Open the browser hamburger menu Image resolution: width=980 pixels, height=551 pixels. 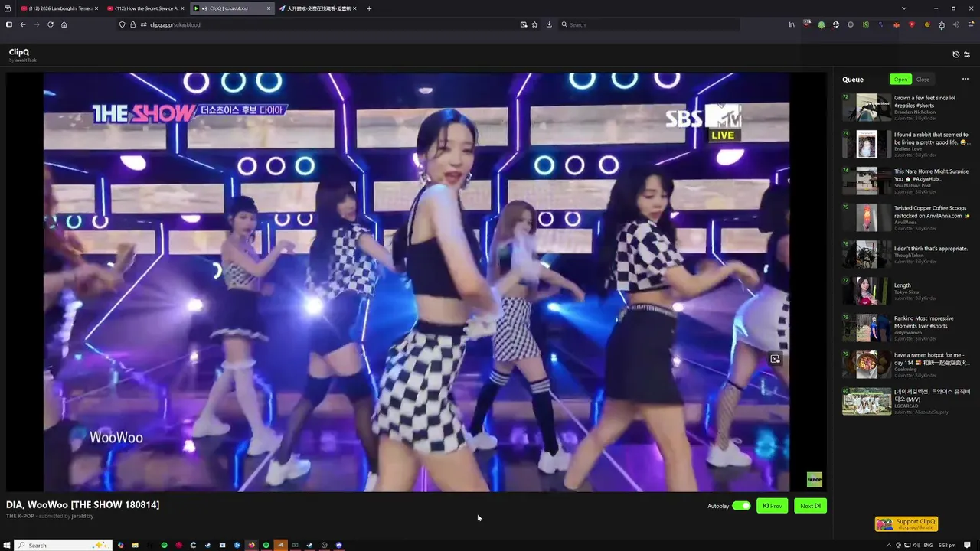[x=970, y=24]
